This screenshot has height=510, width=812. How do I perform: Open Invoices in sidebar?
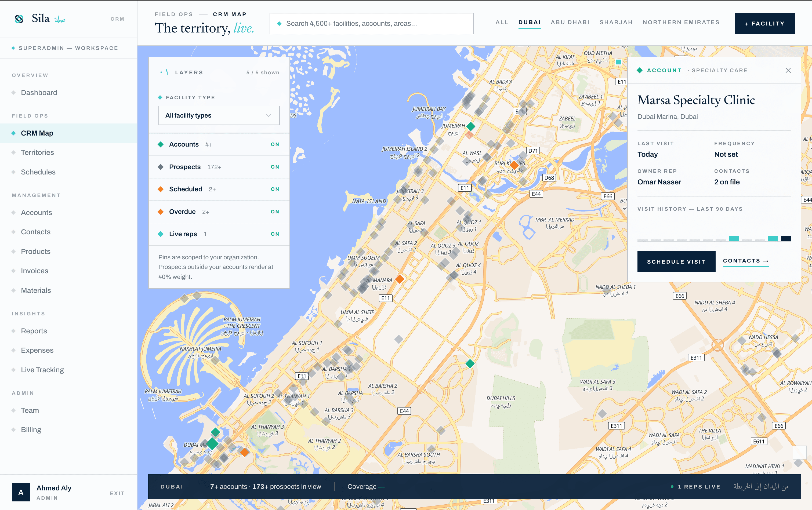[x=68, y=271]
